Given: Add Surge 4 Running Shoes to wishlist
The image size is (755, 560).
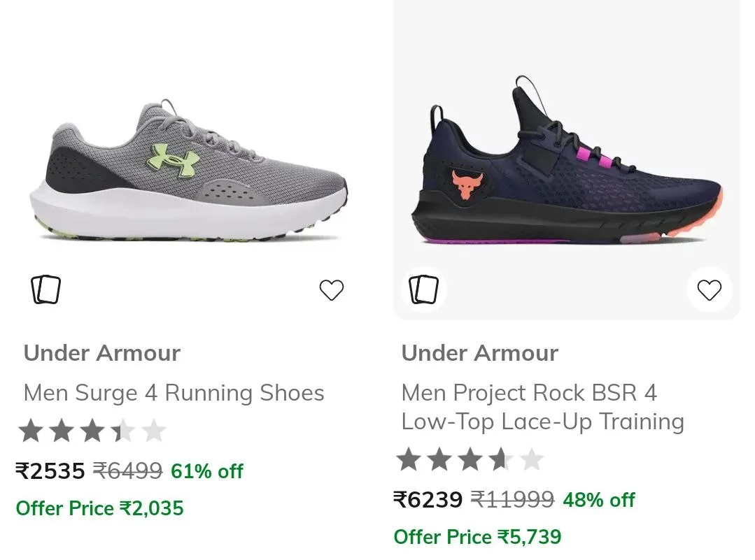Looking at the screenshot, I should coord(332,289).
